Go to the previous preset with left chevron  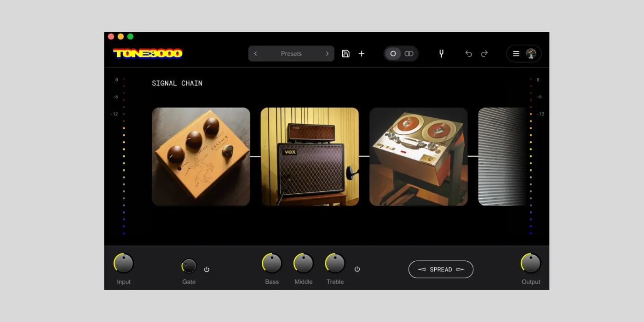click(256, 54)
